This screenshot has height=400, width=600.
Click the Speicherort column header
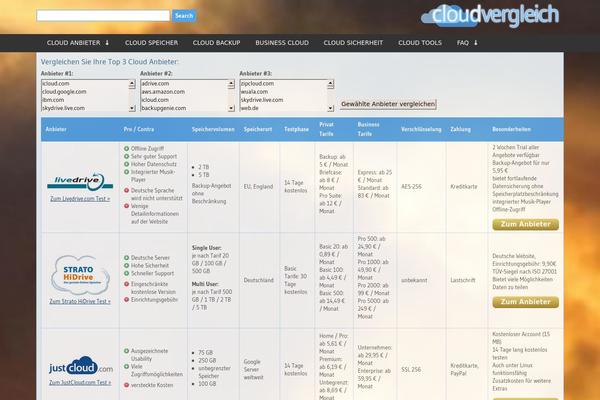coord(258,129)
